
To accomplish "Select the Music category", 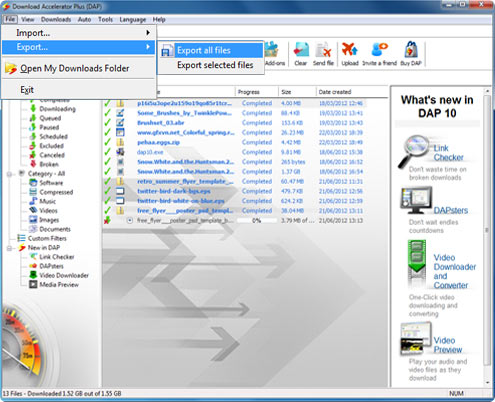I will [43, 201].
